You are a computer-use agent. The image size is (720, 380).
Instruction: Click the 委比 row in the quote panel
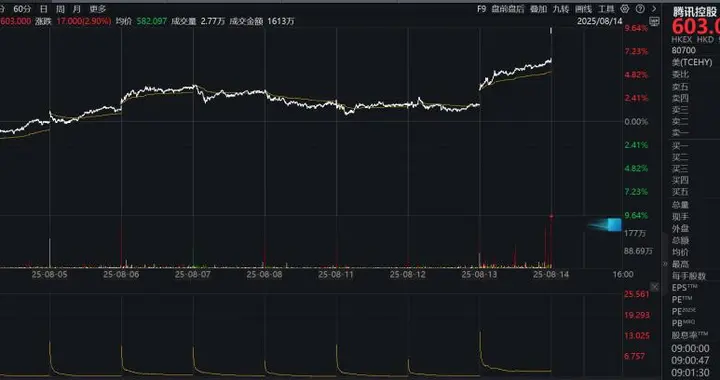coord(680,74)
